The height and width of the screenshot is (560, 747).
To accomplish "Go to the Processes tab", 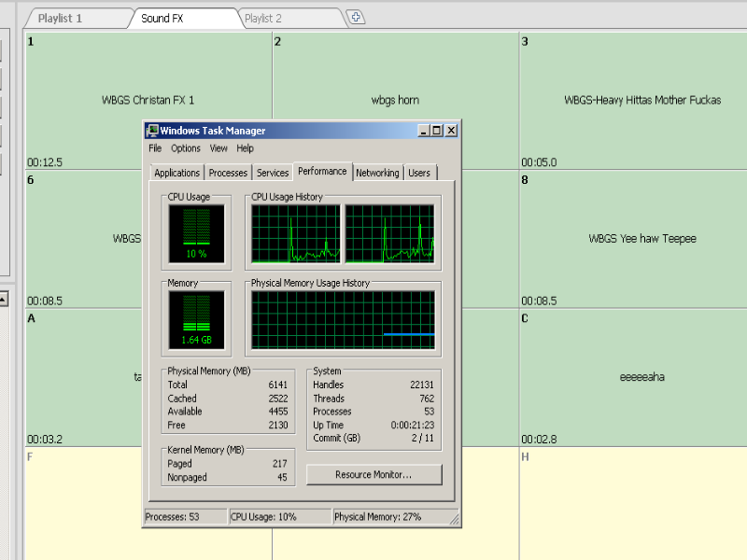I will coord(228,173).
